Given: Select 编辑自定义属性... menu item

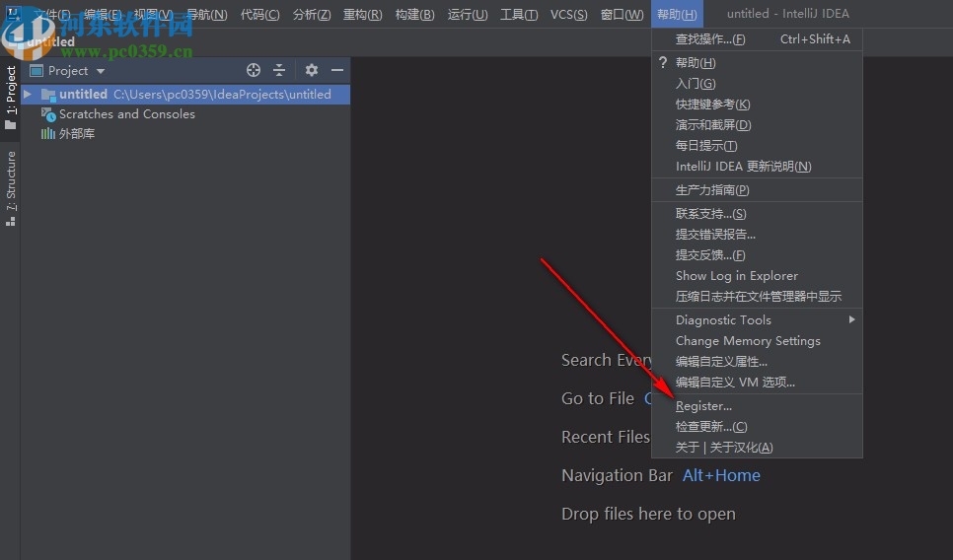Looking at the screenshot, I should [x=757, y=362].
